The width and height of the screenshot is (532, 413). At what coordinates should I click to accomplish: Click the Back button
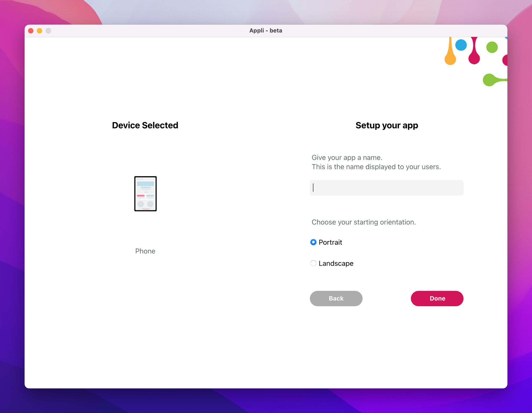coord(336,298)
